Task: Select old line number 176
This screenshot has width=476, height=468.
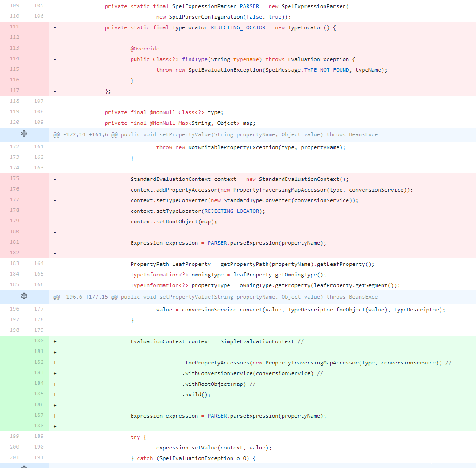Action: [x=14, y=189]
